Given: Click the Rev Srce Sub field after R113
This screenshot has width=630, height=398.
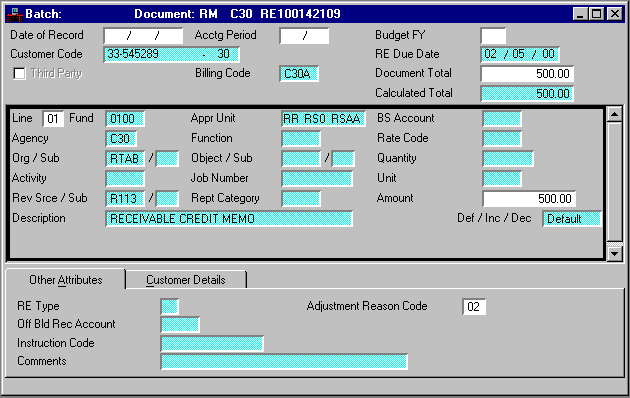Looking at the screenshot, I should [167, 199].
